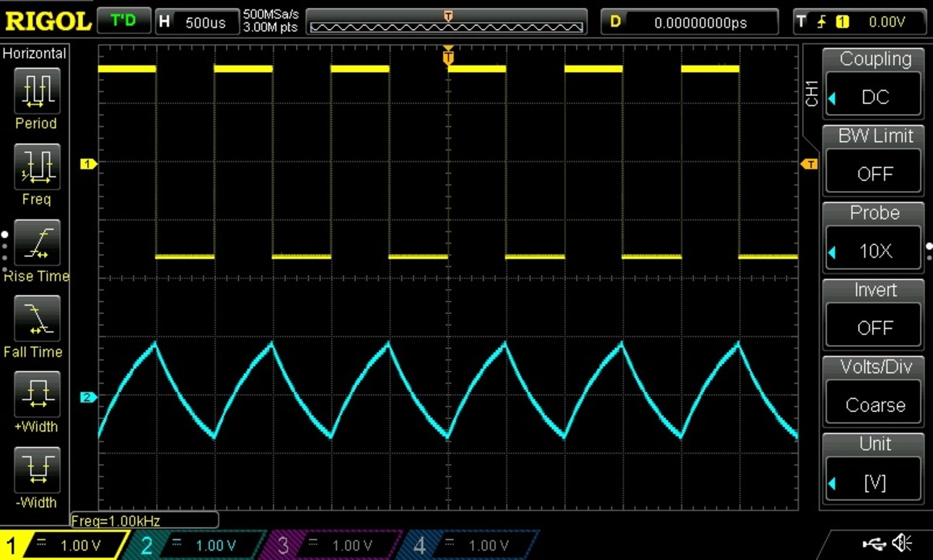The height and width of the screenshot is (560, 933).
Task: Choose the Rise Time measurement icon
Action: pos(35,244)
